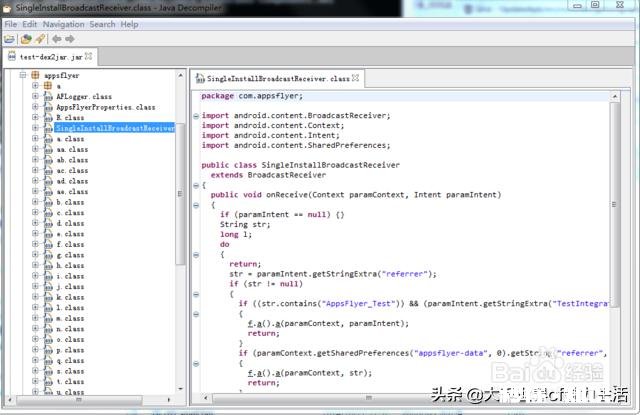Image resolution: width=640 pixels, height=415 pixels.
Task: Expand the ab.class node
Action: pos(36,160)
